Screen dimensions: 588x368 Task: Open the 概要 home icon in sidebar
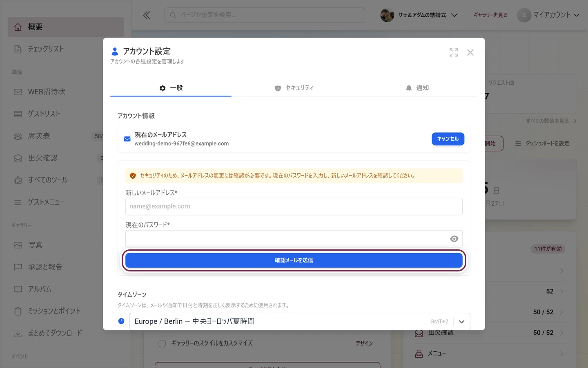click(x=18, y=27)
